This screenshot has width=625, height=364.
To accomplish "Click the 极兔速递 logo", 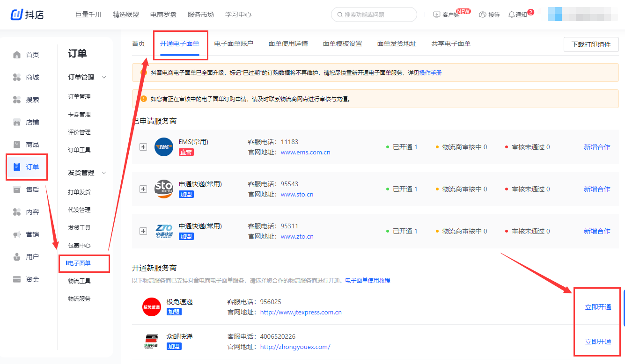I will click(x=151, y=307).
